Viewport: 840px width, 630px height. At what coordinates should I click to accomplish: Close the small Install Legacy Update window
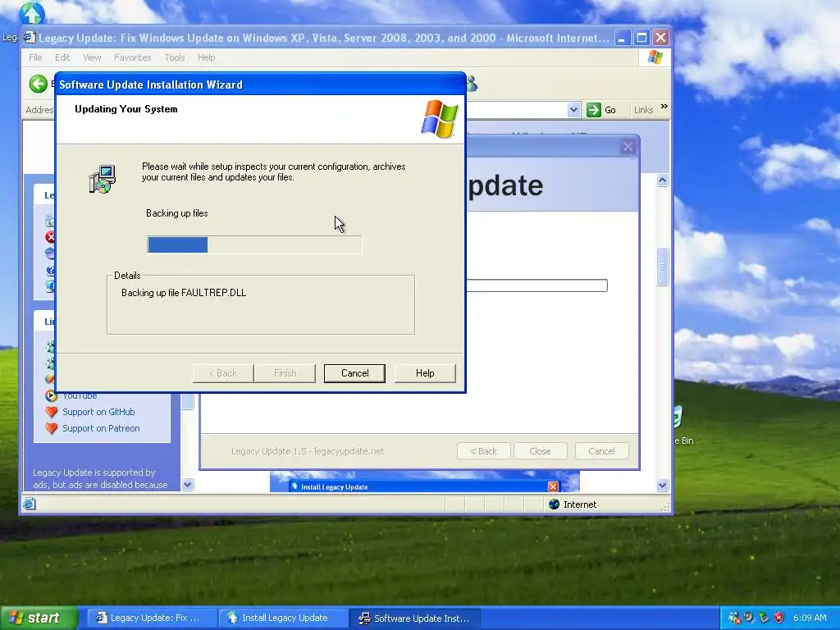[553, 486]
